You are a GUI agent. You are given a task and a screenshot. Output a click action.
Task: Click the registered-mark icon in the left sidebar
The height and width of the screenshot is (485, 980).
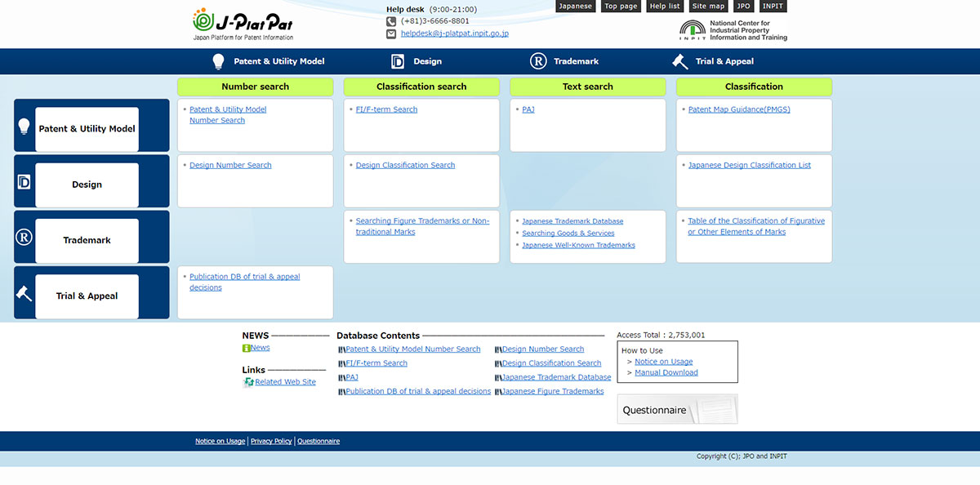[x=24, y=237]
